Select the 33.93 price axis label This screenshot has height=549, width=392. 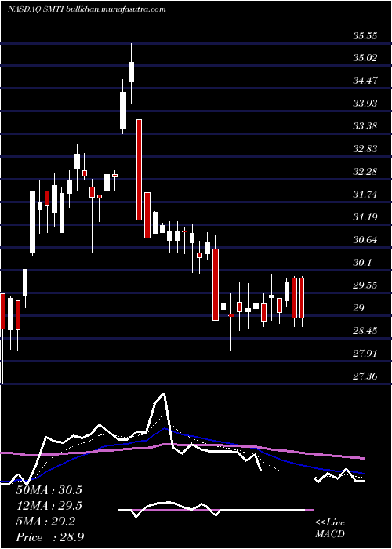point(365,104)
